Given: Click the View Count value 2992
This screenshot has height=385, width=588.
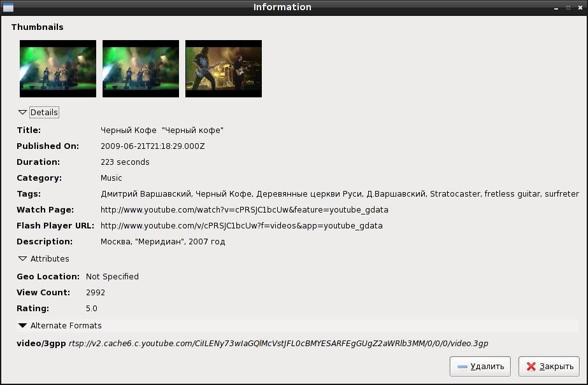Looking at the screenshot, I should coord(96,293).
